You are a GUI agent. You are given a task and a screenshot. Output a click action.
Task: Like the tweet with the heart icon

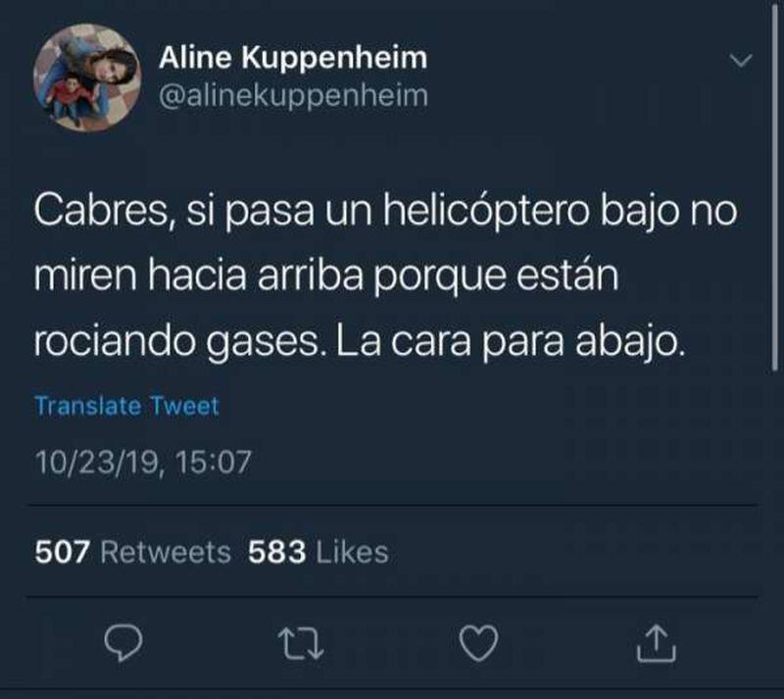[x=478, y=643]
